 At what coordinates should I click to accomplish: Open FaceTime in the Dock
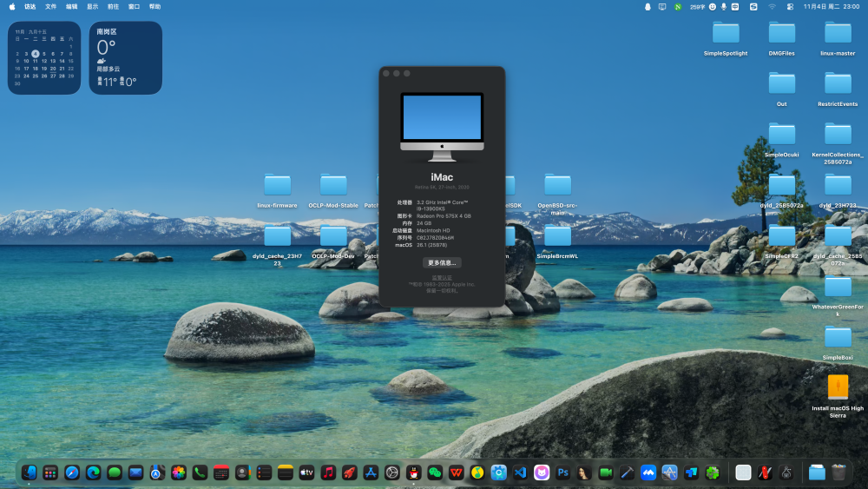pyautogui.click(x=606, y=472)
